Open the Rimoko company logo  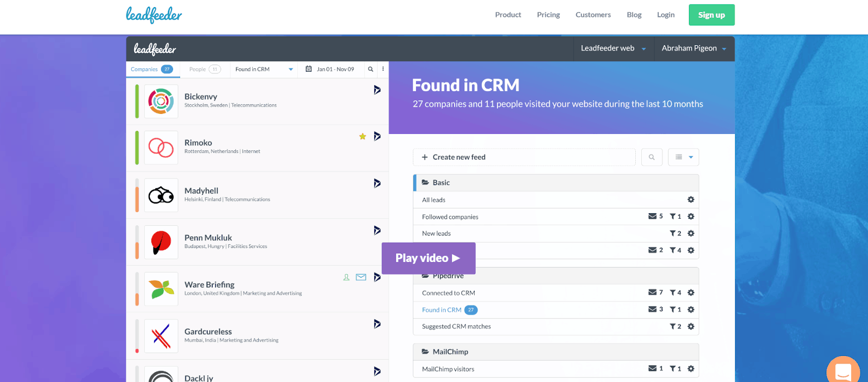161,148
